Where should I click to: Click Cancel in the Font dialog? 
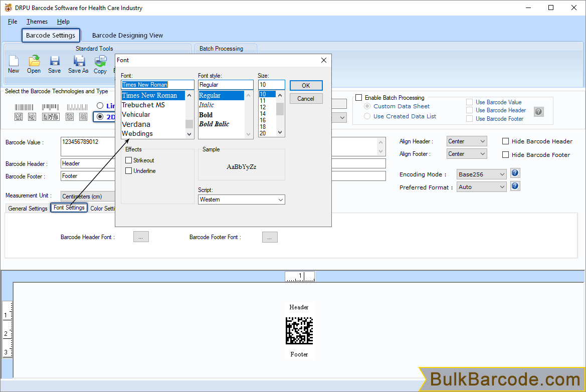[306, 99]
